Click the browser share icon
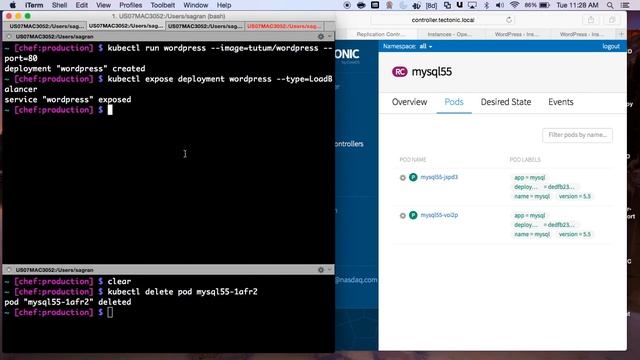Viewport: 640px width, 360px height. (591, 20)
